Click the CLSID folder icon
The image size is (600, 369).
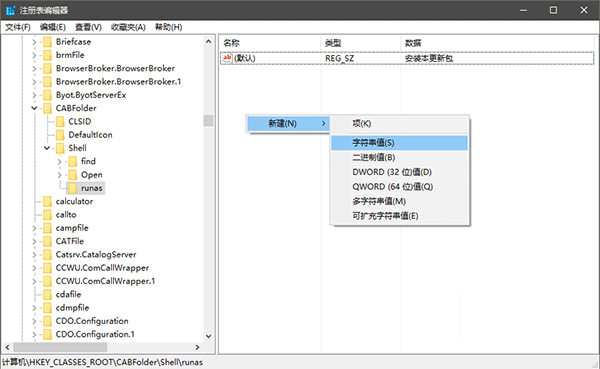coord(60,122)
